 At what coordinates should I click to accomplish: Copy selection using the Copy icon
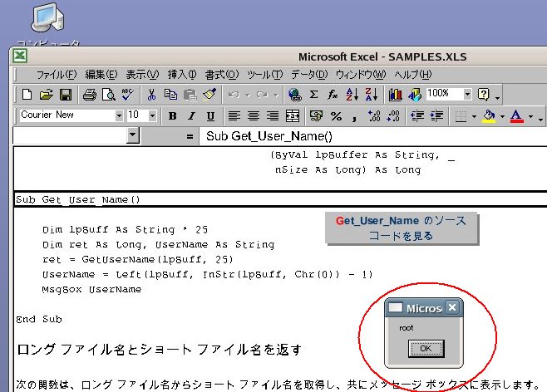170,95
